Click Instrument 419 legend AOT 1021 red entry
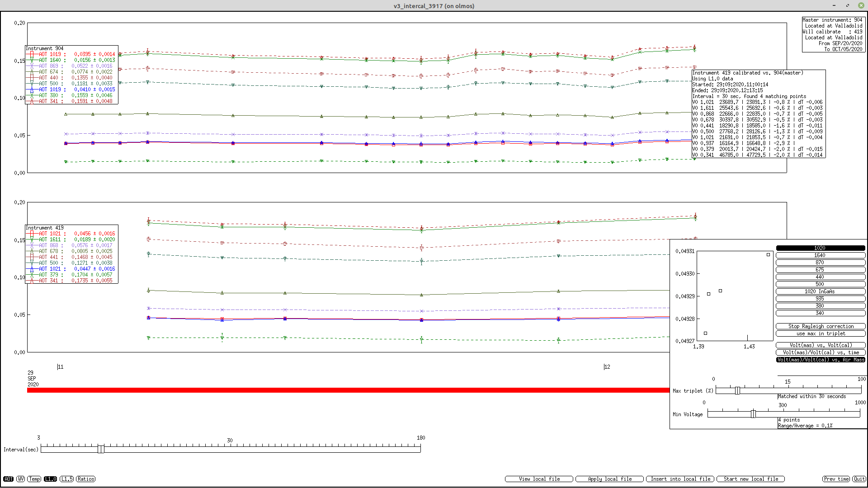 [71, 234]
